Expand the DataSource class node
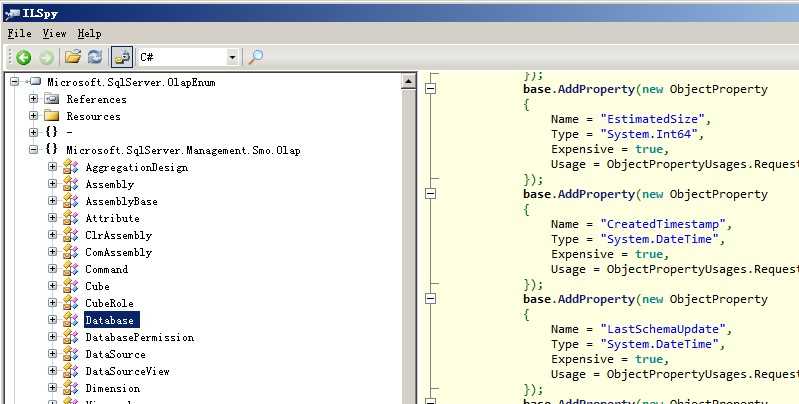 [52, 353]
